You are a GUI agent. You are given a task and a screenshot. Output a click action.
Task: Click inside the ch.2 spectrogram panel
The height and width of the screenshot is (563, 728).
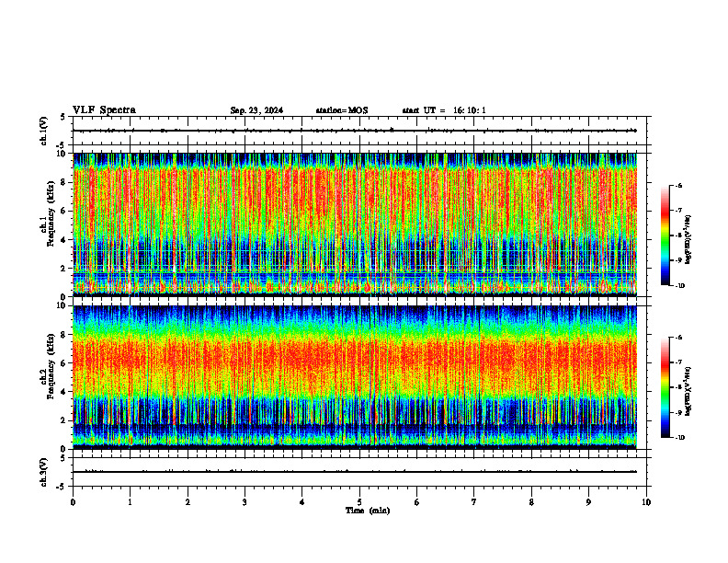pos(355,377)
